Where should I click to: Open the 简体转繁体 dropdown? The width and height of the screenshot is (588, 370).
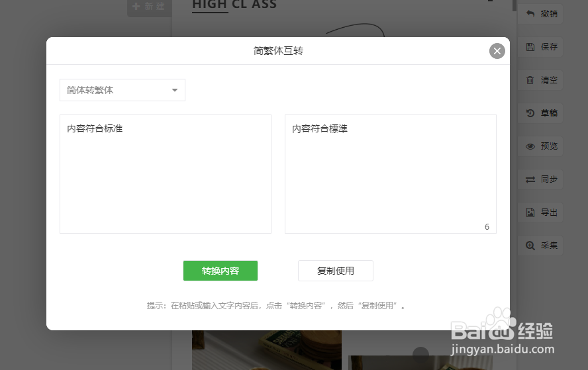[122, 90]
